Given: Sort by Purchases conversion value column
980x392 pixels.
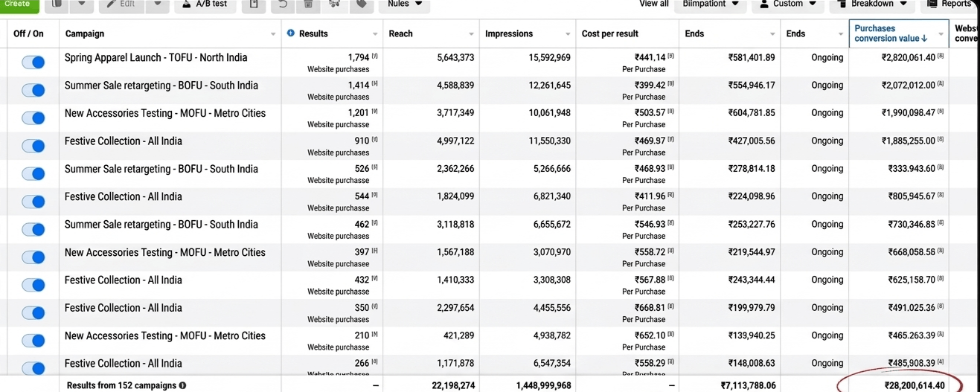Looking at the screenshot, I should (890, 33).
